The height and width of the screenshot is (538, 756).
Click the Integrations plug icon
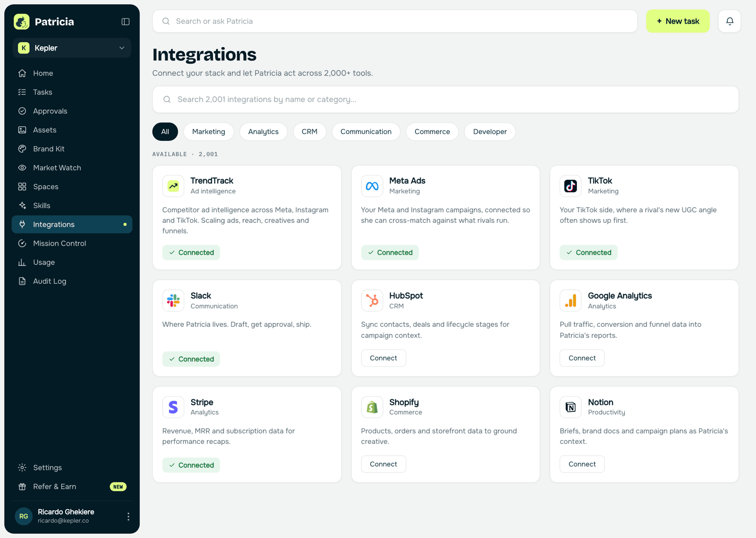point(22,224)
